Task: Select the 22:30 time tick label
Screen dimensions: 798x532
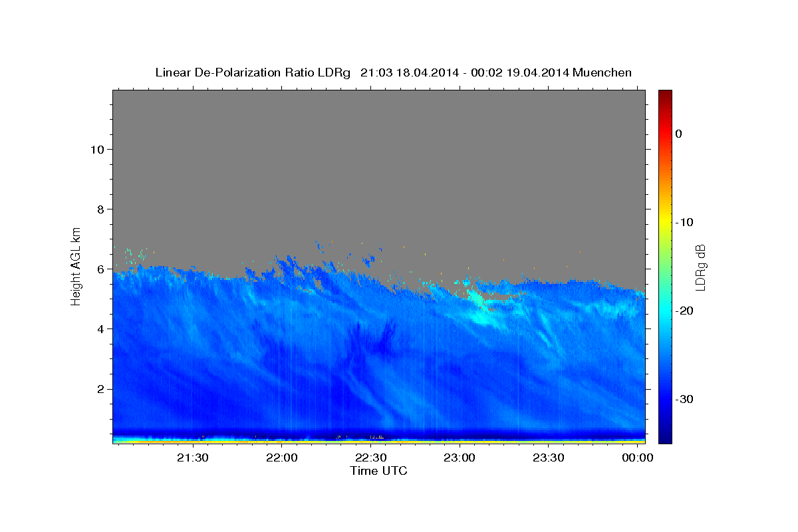Action: point(370,458)
